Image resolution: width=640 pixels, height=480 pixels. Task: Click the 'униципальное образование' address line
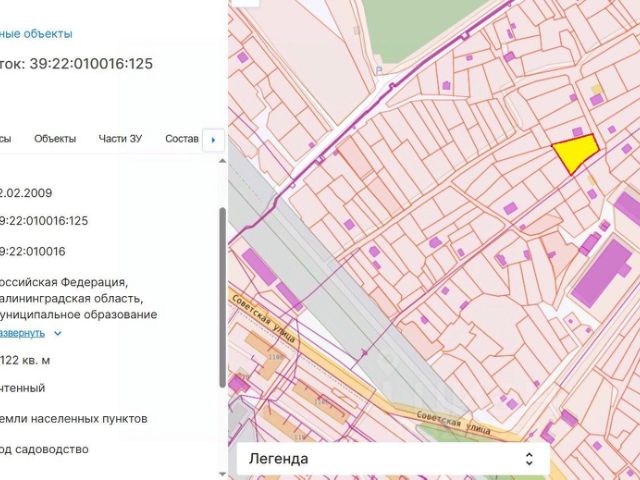(x=78, y=315)
